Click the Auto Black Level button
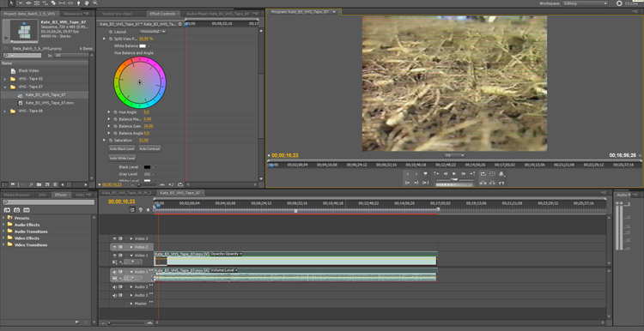Image resolution: width=644 pixels, height=331 pixels. click(122, 148)
